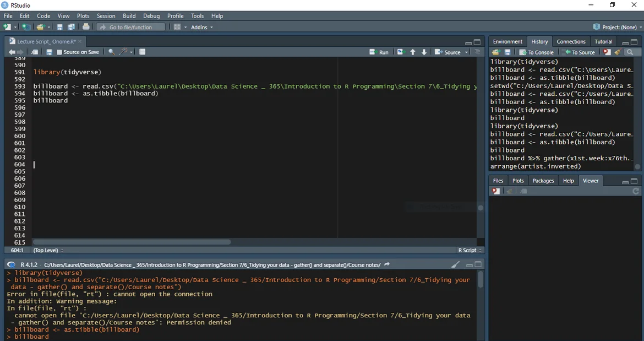Expand the Addins dropdown
The height and width of the screenshot is (341, 644).
201,27
